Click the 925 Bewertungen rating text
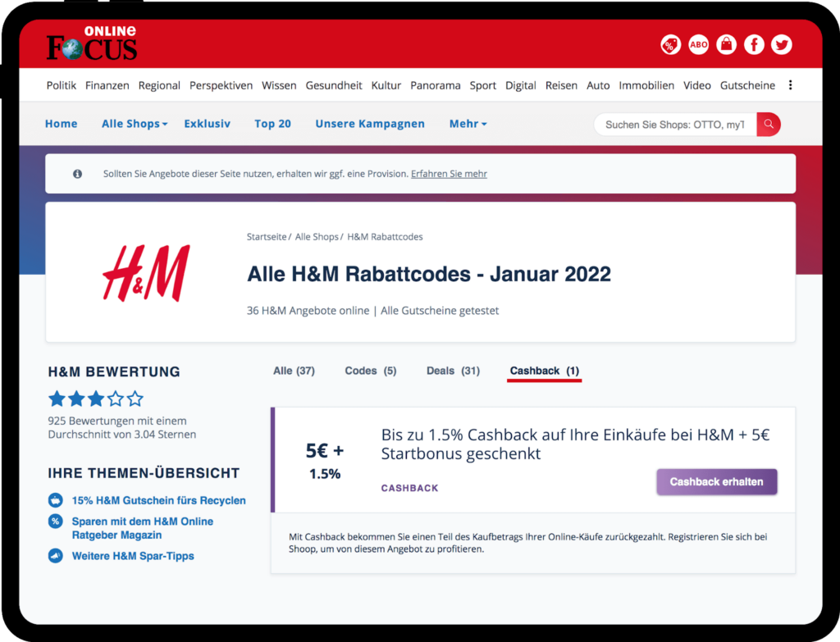The image size is (840, 642). tap(122, 427)
